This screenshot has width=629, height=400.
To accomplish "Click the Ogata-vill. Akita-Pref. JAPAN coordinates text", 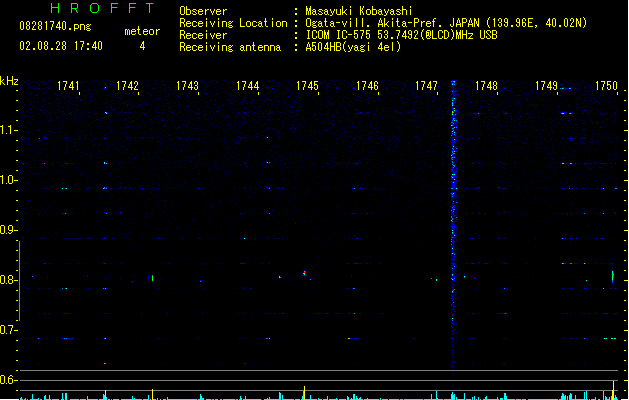I will [446, 23].
